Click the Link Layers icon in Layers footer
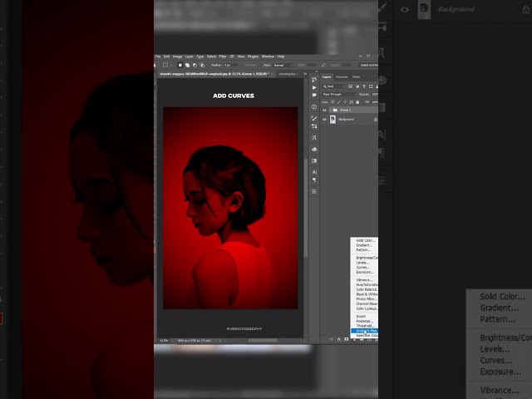The height and width of the screenshot is (399, 532). [331, 339]
